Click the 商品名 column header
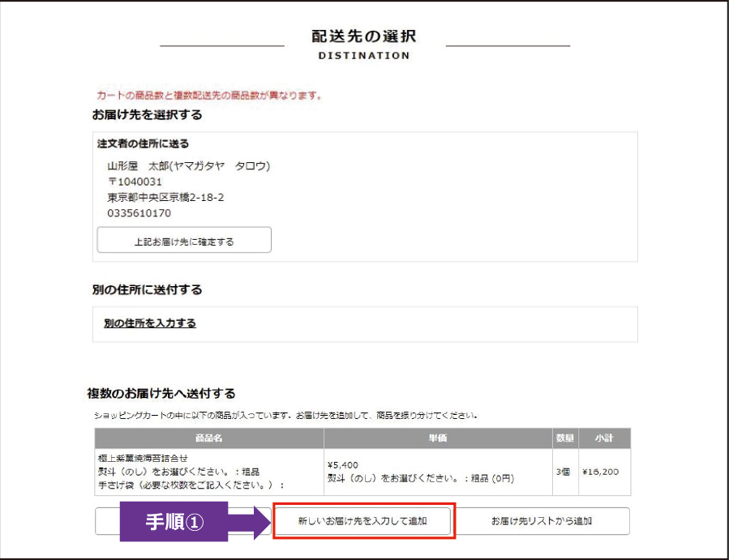 coord(205,438)
